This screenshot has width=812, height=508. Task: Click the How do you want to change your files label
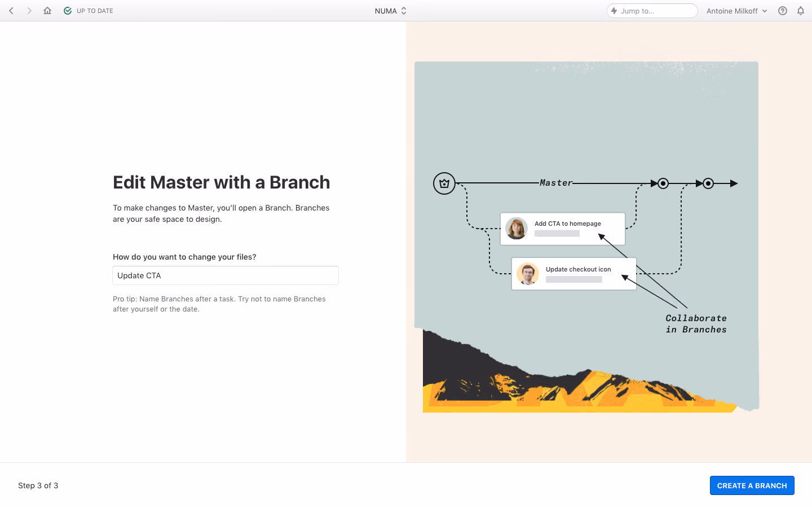coord(184,257)
